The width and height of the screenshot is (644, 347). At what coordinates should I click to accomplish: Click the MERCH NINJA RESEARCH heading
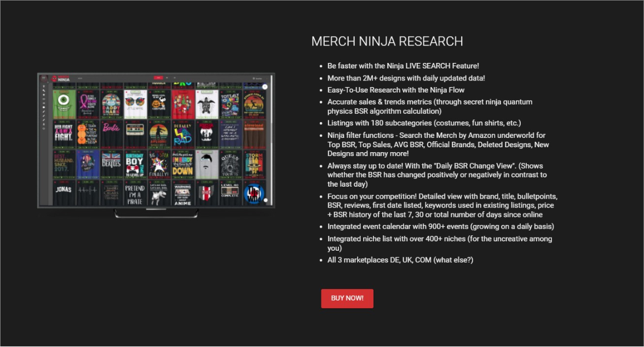[x=387, y=42]
